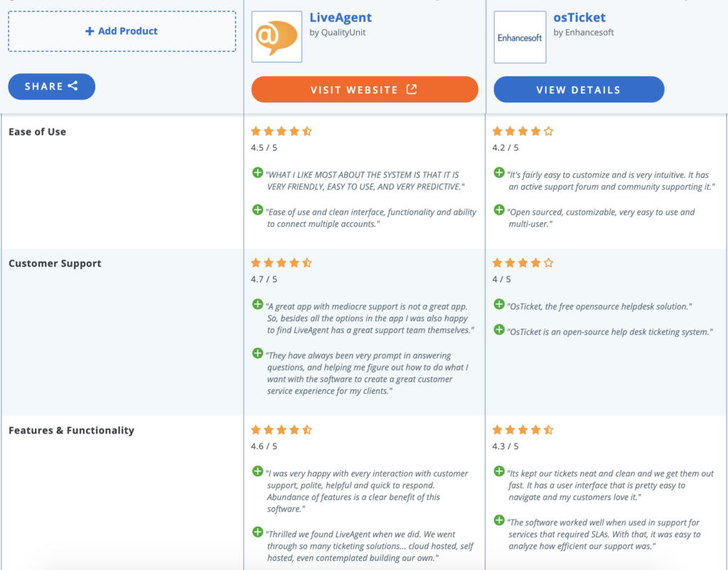Click the share icon on the Share button
728x570 pixels.
tap(74, 86)
